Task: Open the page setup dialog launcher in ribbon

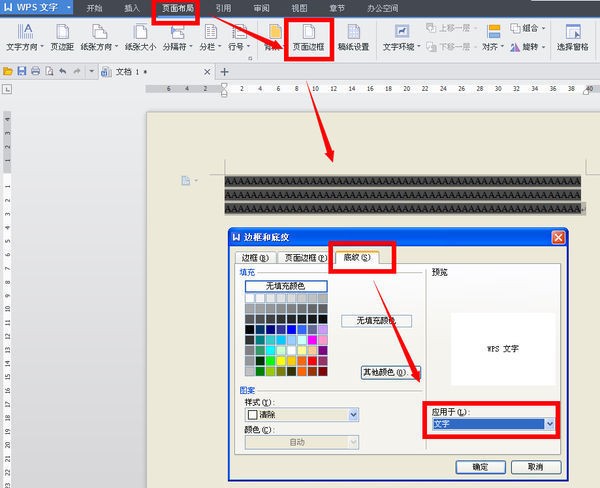Action: pos(250,59)
